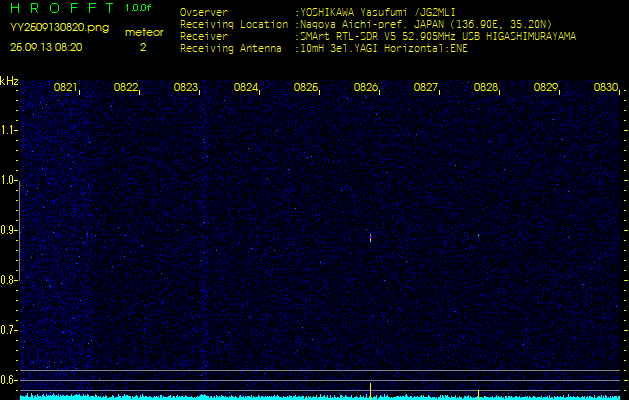Click the date stamp 25.09.13 08:20

tap(46, 47)
